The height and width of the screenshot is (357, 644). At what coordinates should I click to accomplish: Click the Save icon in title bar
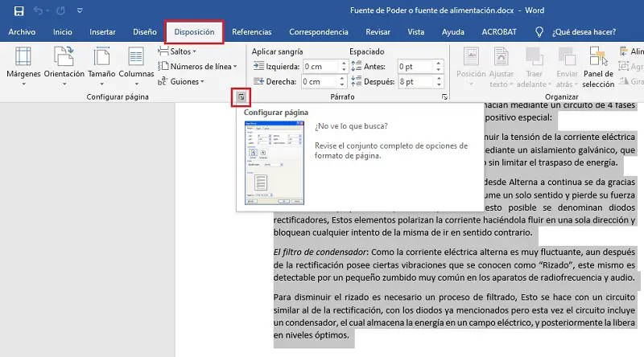coord(19,12)
